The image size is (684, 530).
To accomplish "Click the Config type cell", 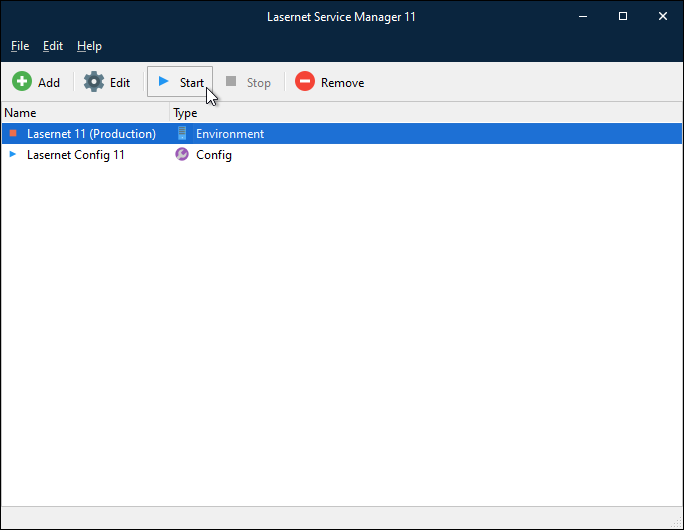I will pos(214,155).
